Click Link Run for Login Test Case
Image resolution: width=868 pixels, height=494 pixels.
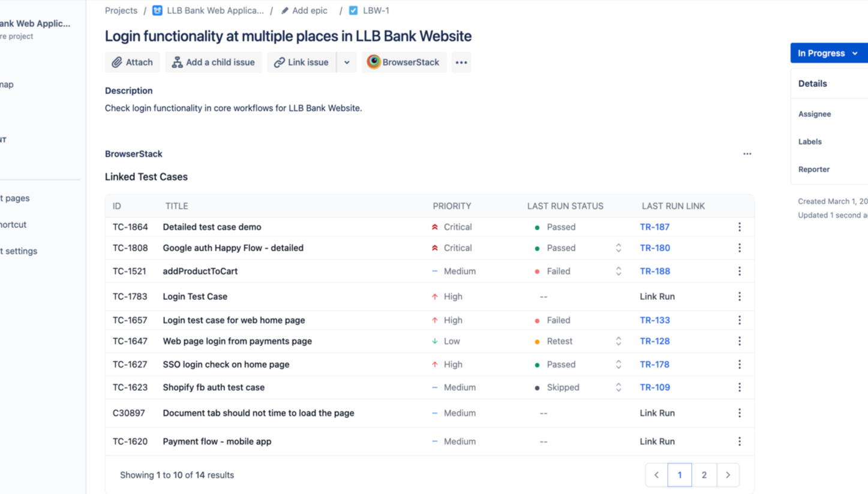click(x=657, y=297)
